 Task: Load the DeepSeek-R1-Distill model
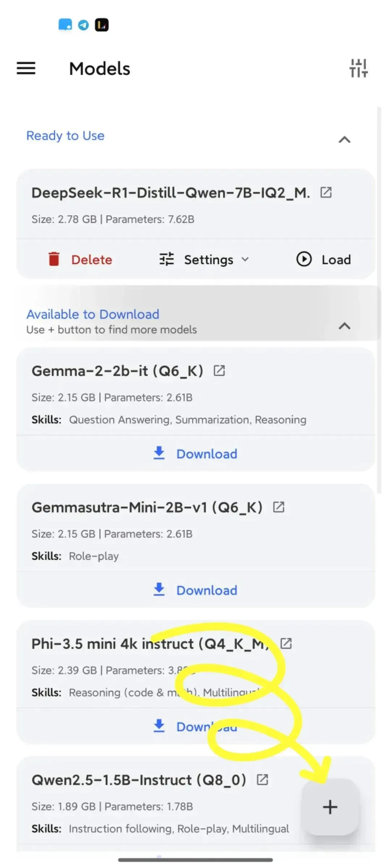324,259
